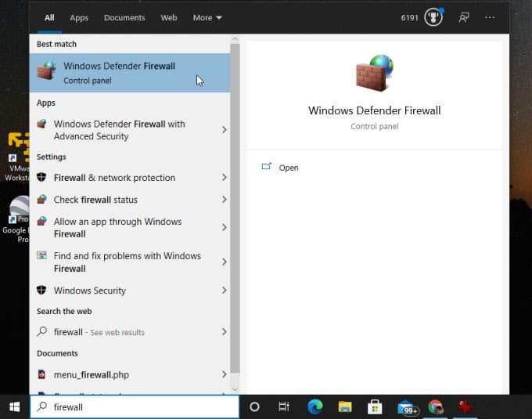The image size is (532, 419).
Task: Switch to the Apps filter tab
Action: [x=79, y=17]
